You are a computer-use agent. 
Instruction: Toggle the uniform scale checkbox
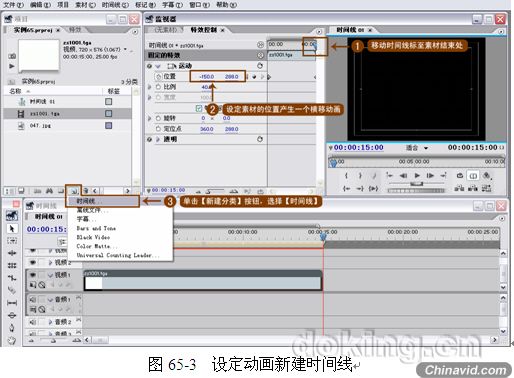click(199, 108)
